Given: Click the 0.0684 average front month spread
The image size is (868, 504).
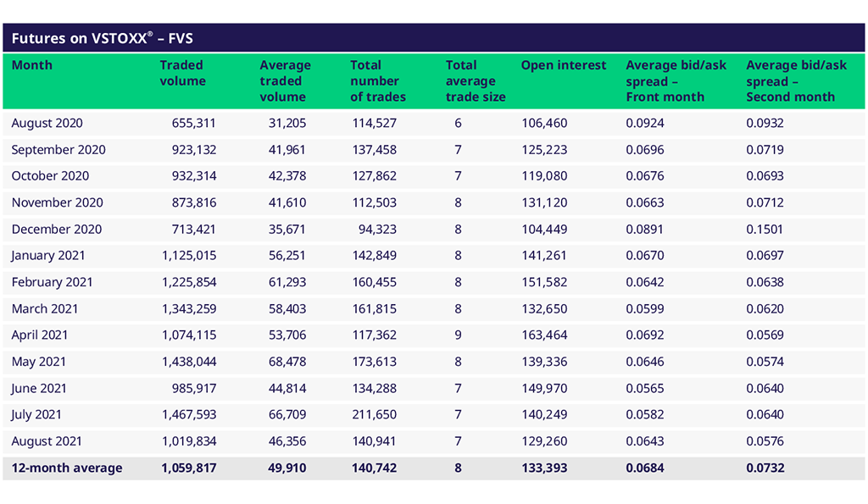Looking at the screenshot, I should 644,468.
